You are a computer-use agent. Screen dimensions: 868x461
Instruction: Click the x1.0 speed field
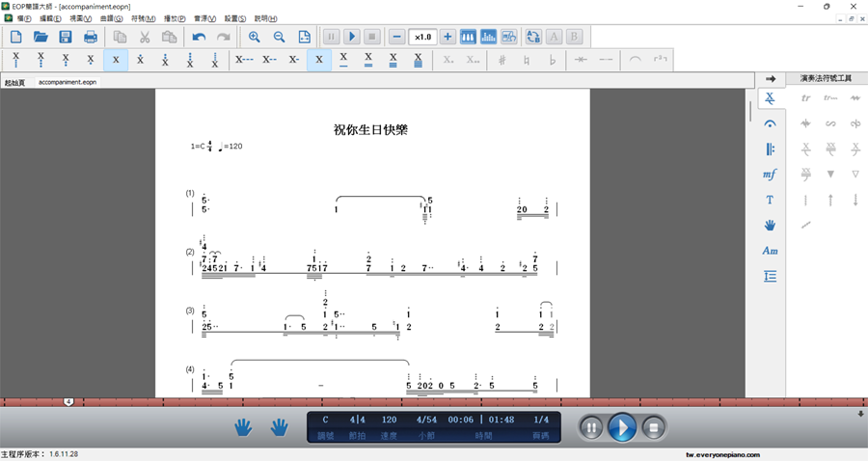pos(422,37)
